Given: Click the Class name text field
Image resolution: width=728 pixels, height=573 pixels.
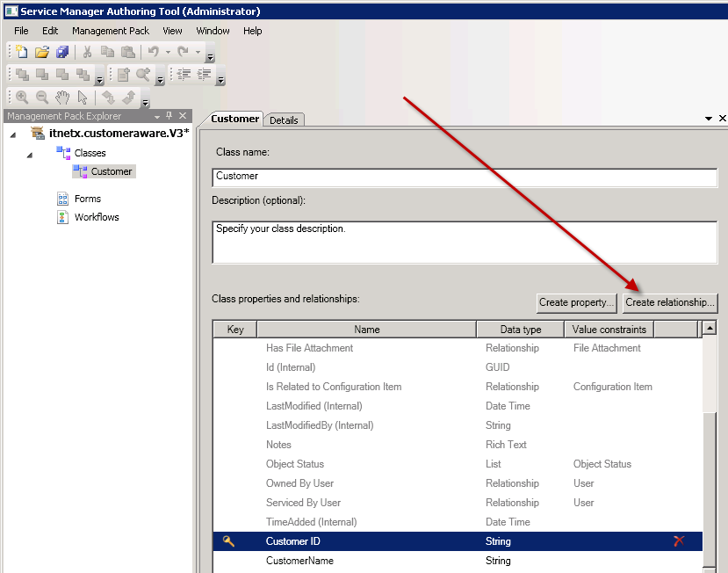Looking at the screenshot, I should (x=465, y=176).
